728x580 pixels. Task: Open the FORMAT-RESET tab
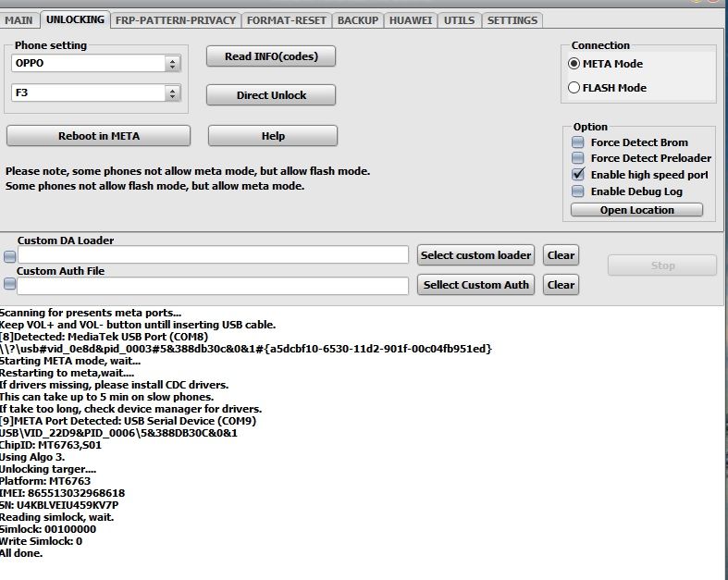(286, 19)
